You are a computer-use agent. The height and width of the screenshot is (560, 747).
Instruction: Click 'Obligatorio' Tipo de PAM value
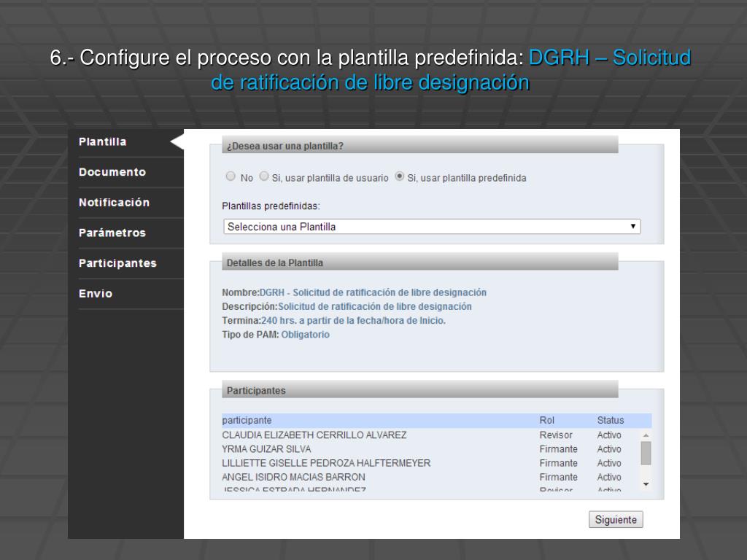coord(306,335)
